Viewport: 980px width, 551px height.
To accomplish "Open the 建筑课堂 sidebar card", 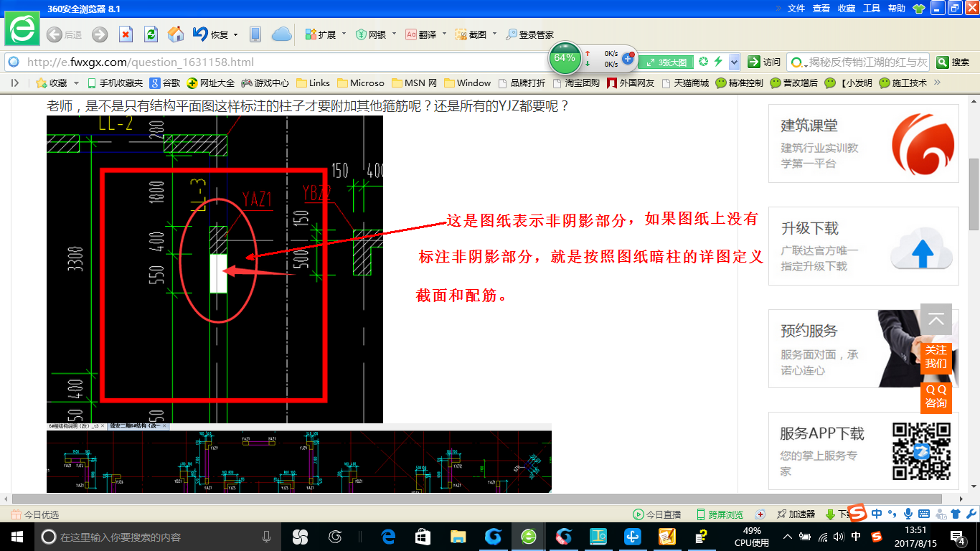I will point(864,143).
